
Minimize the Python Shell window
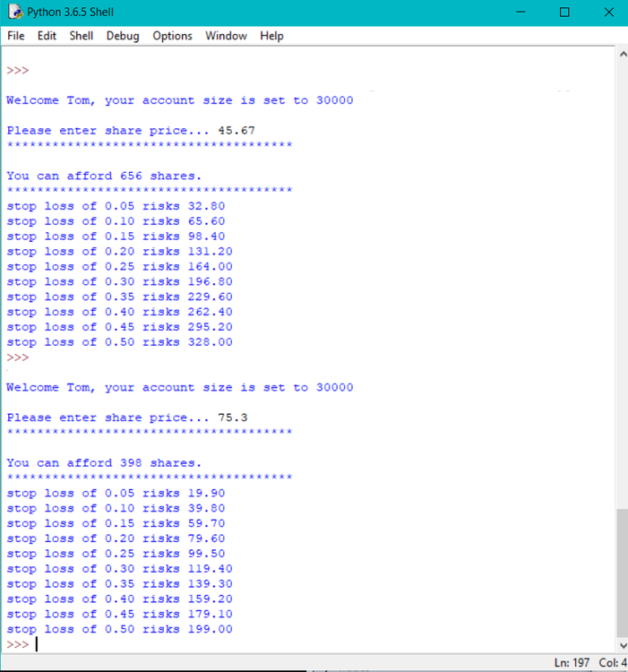pyautogui.click(x=520, y=12)
